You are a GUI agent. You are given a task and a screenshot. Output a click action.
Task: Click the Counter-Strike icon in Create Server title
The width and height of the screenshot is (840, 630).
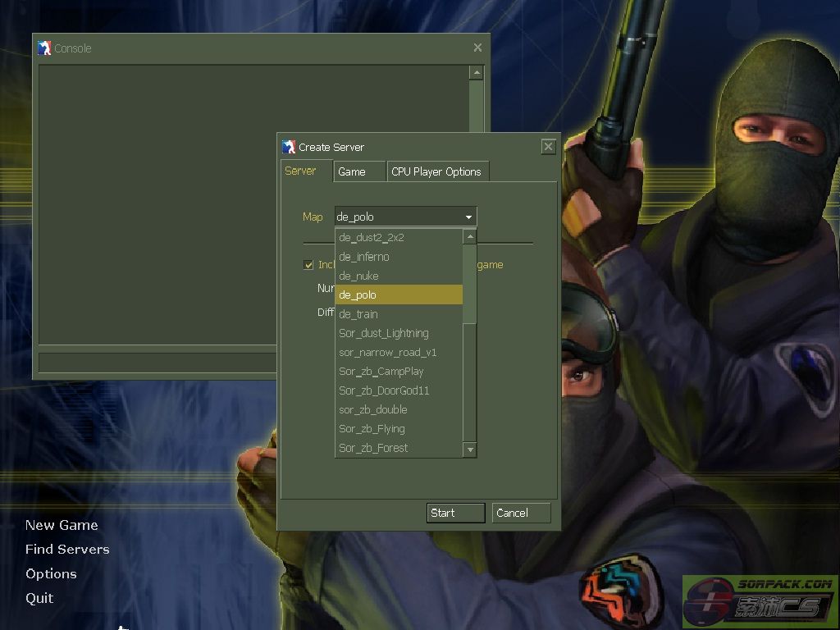point(289,147)
